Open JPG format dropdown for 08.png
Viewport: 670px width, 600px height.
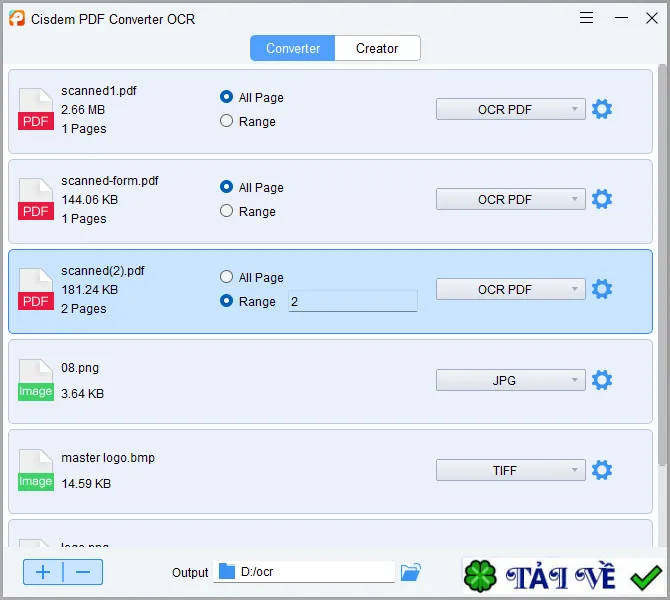(x=511, y=380)
